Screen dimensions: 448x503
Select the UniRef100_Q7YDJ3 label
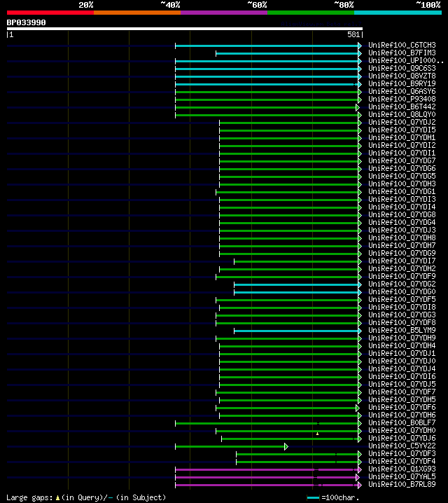coord(402,230)
